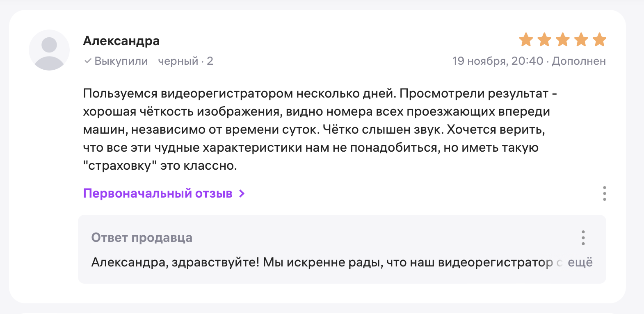644x314 pixels.
Task: Click the Выкупили checkmark icon
Action: pos(88,61)
